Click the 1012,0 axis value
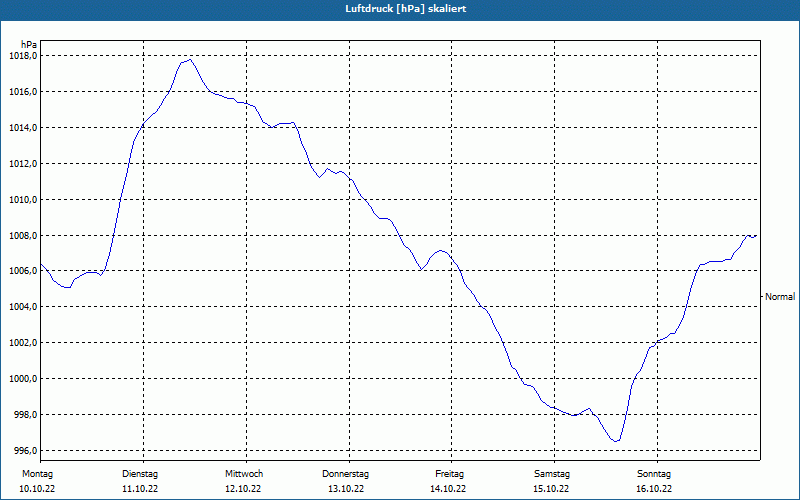The image size is (800, 500). pos(23,164)
